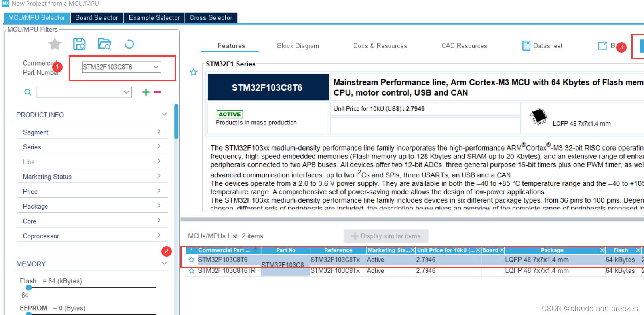
Task: Close the Unit Price for 10kU column
Action: point(478,250)
